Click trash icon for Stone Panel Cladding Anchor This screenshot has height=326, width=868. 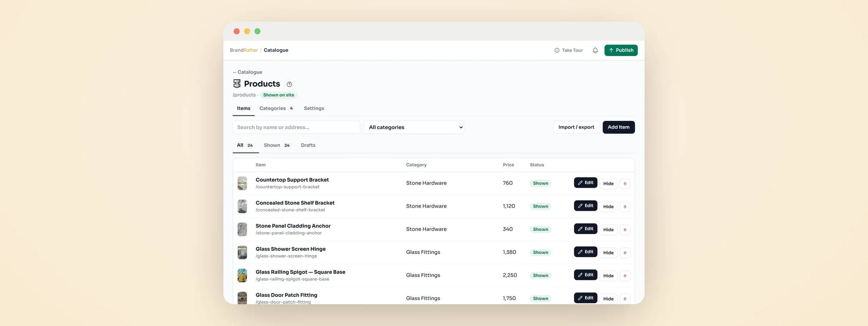tap(625, 230)
